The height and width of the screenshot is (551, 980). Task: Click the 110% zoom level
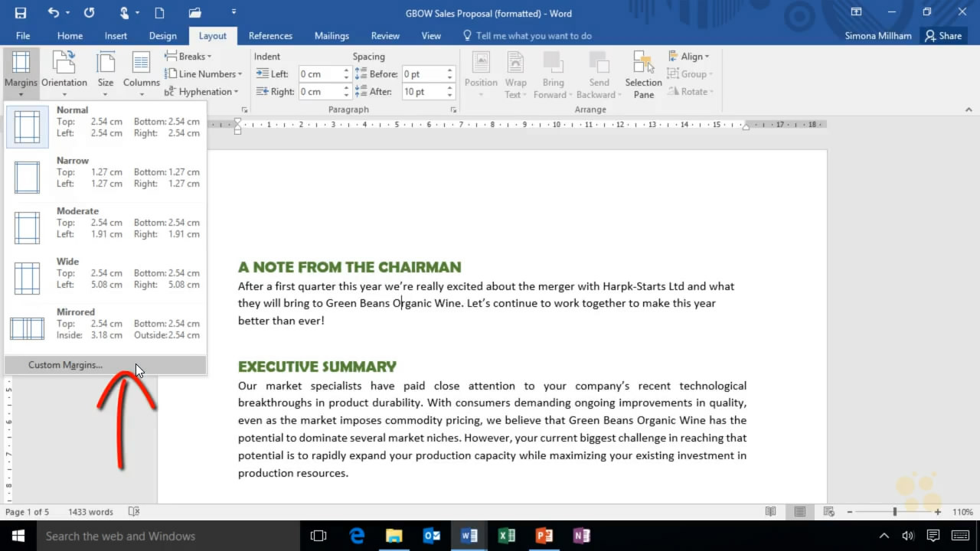962,512
